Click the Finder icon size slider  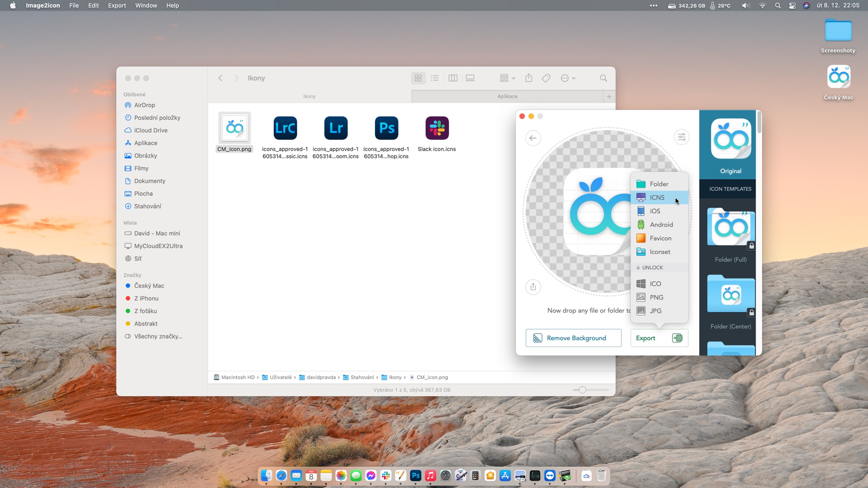point(582,390)
